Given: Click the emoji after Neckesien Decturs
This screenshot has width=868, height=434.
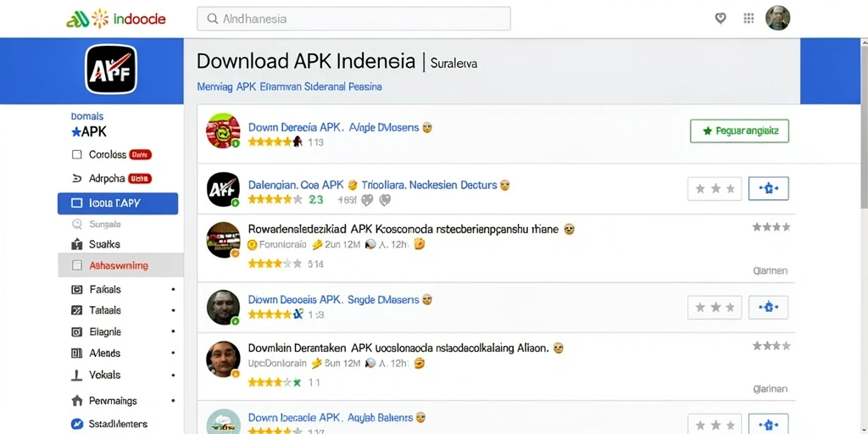Looking at the screenshot, I should coord(504,186).
